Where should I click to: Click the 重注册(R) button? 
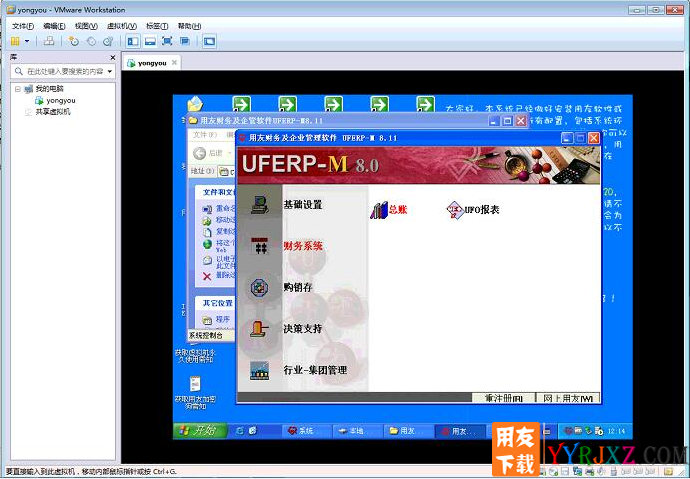[503, 398]
